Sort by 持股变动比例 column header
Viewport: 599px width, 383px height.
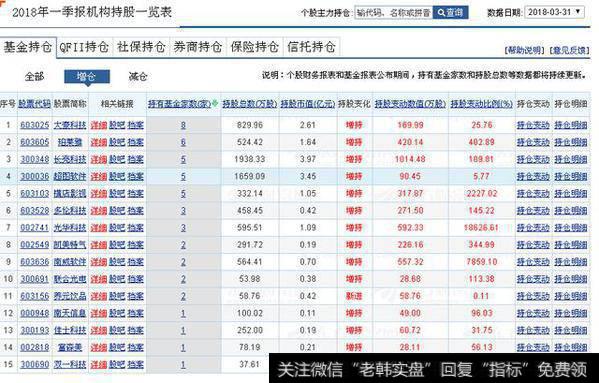[x=481, y=104]
